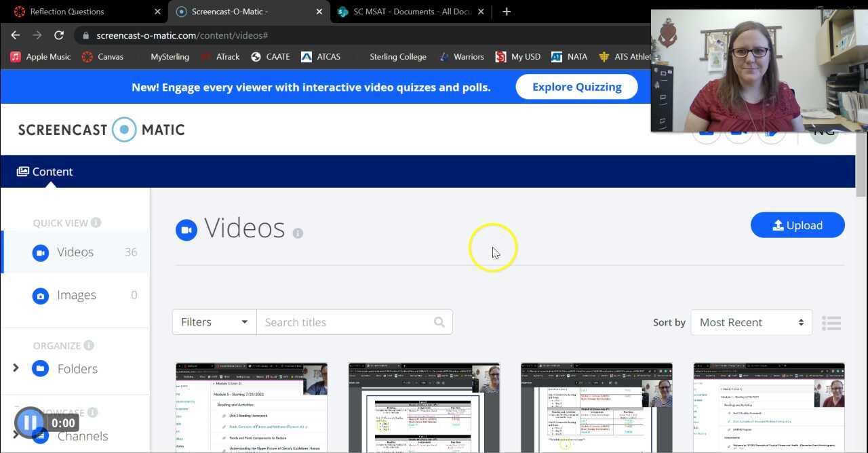Open My USD bookmark
The image size is (868, 453).
(x=518, y=57)
